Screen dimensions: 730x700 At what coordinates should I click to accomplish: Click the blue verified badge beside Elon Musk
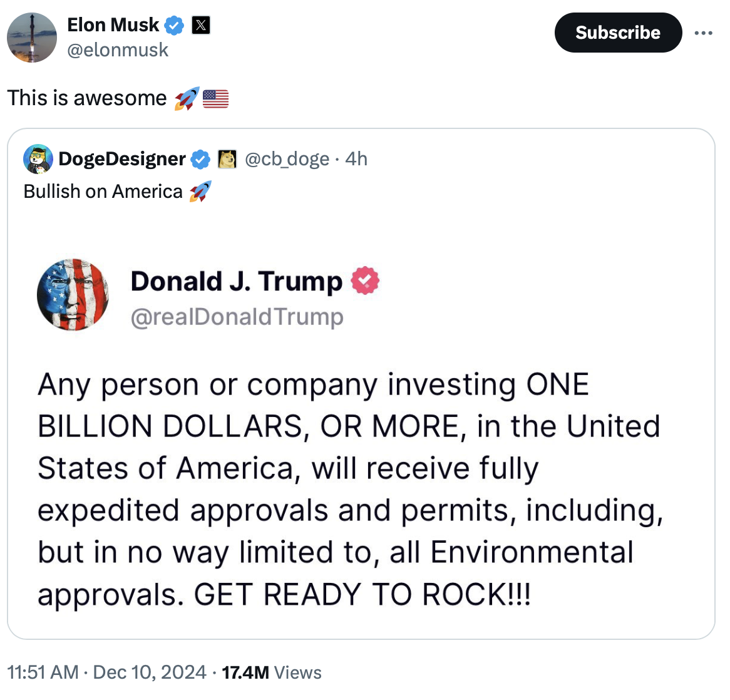(175, 26)
